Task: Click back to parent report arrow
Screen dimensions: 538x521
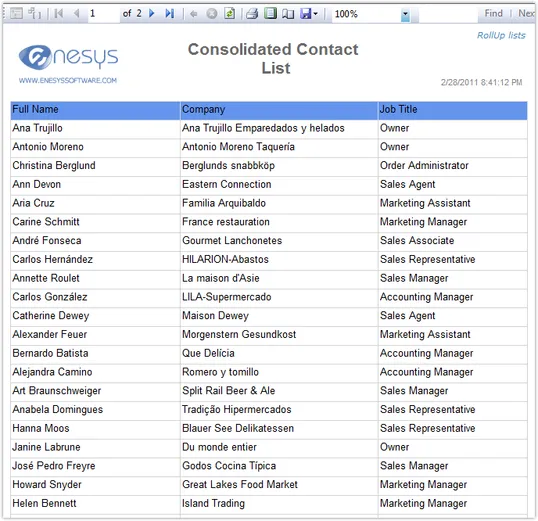Action: point(194,14)
